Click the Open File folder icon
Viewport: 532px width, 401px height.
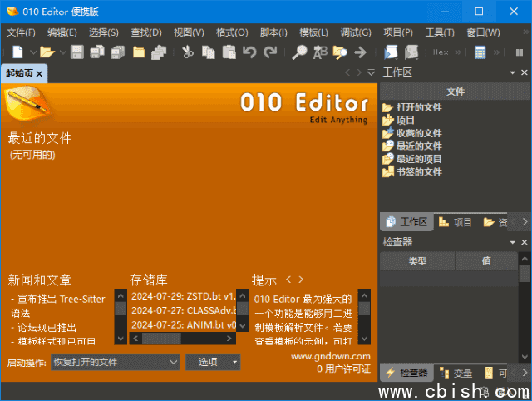coord(47,52)
